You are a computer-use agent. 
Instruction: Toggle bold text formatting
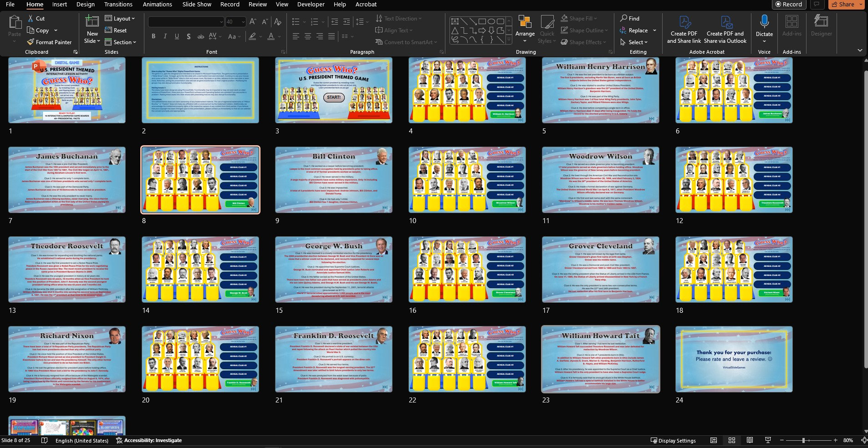(153, 36)
